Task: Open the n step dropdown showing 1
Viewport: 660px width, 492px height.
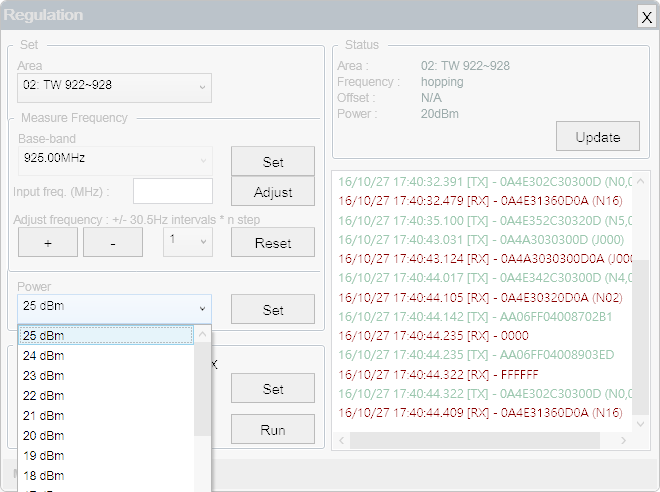Action: pos(188,242)
